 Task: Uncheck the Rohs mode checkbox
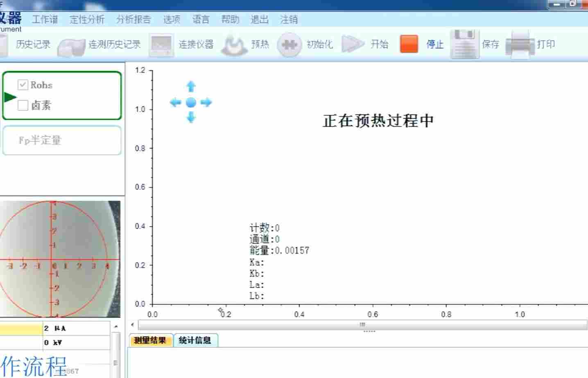[x=23, y=85]
